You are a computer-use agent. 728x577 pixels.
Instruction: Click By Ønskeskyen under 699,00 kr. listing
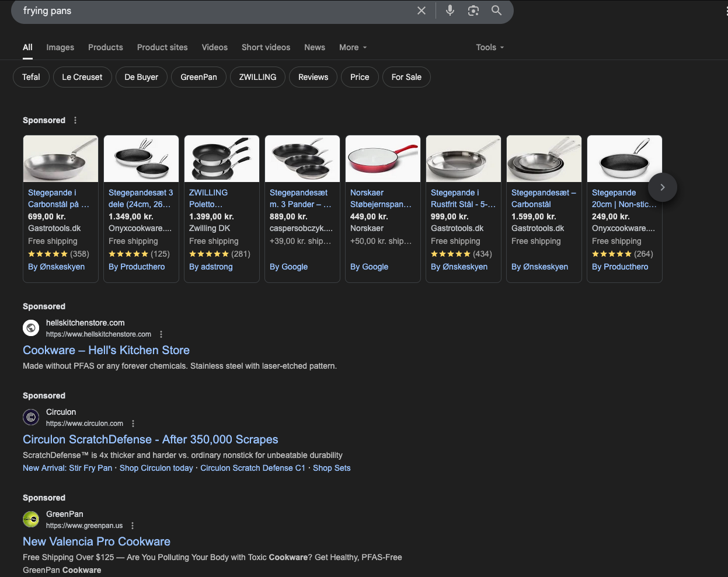[x=56, y=267]
